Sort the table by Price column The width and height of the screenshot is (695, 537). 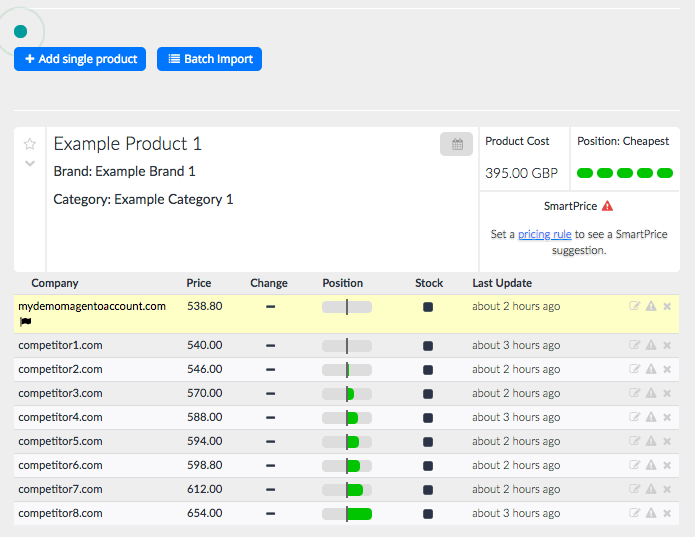click(198, 283)
